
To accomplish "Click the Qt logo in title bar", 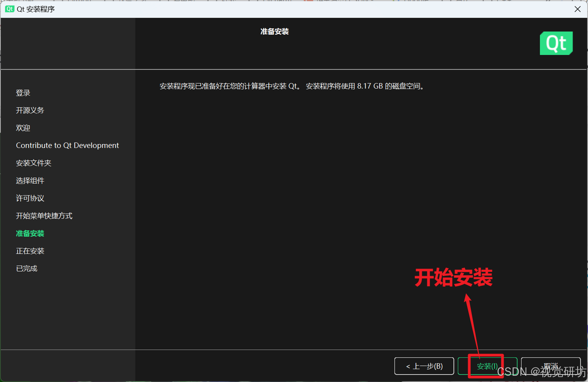I will [9, 9].
